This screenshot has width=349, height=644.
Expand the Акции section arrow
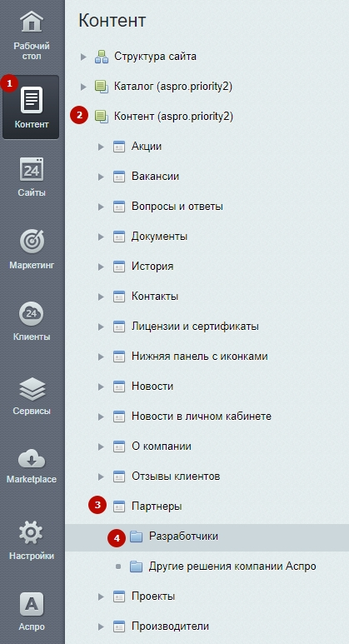(101, 147)
